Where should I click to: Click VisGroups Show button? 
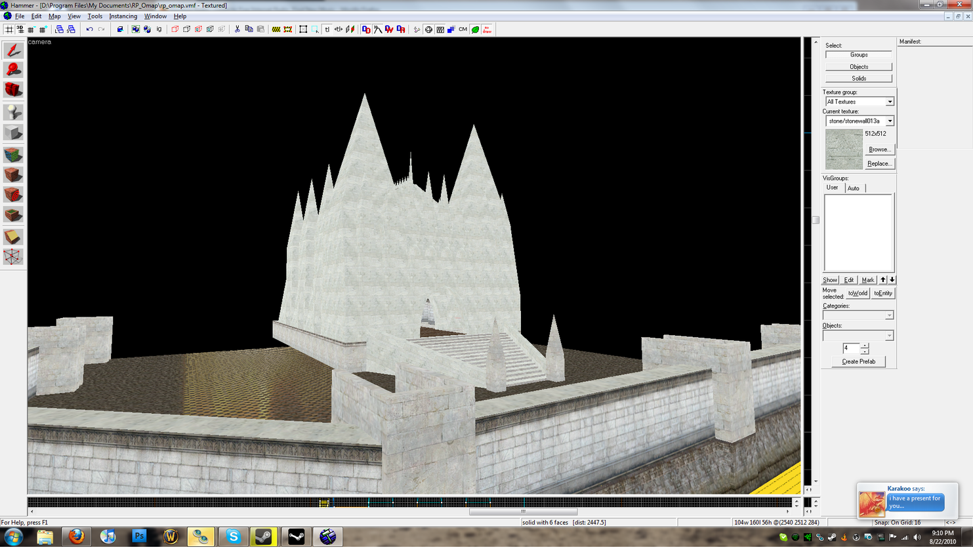pos(830,280)
